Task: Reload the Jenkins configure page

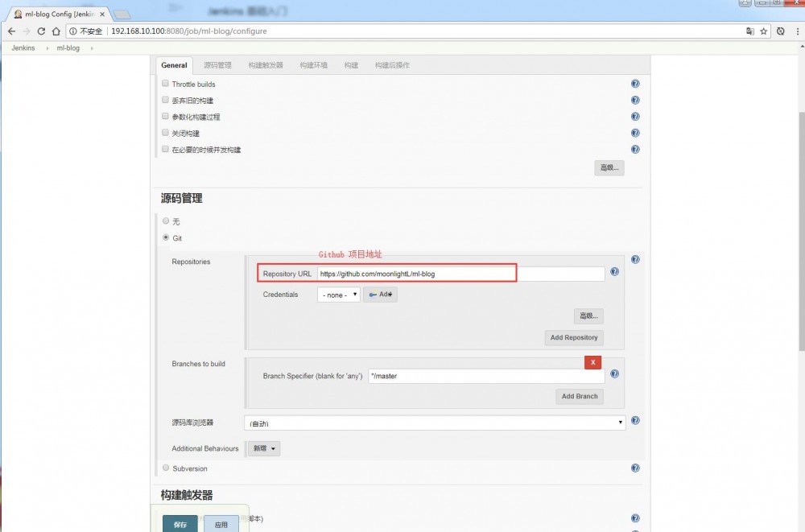Action: [x=40, y=31]
